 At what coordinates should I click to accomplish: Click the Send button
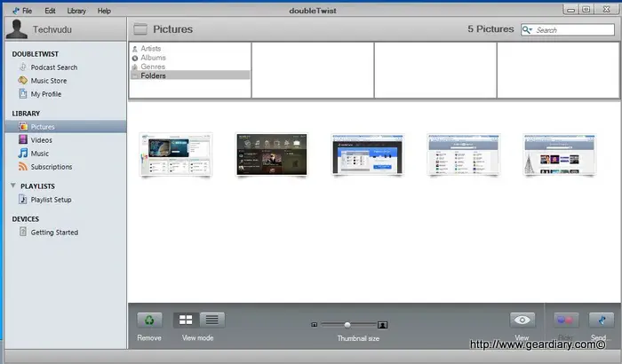602,320
